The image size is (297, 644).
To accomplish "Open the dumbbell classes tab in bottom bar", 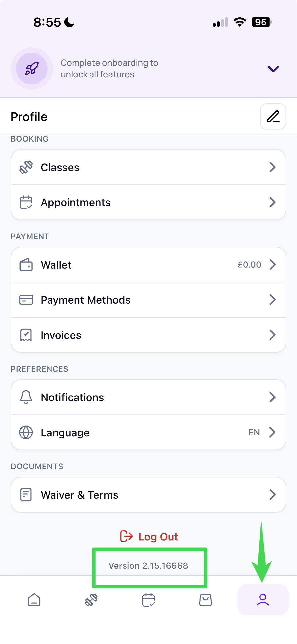I will [x=91, y=600].
